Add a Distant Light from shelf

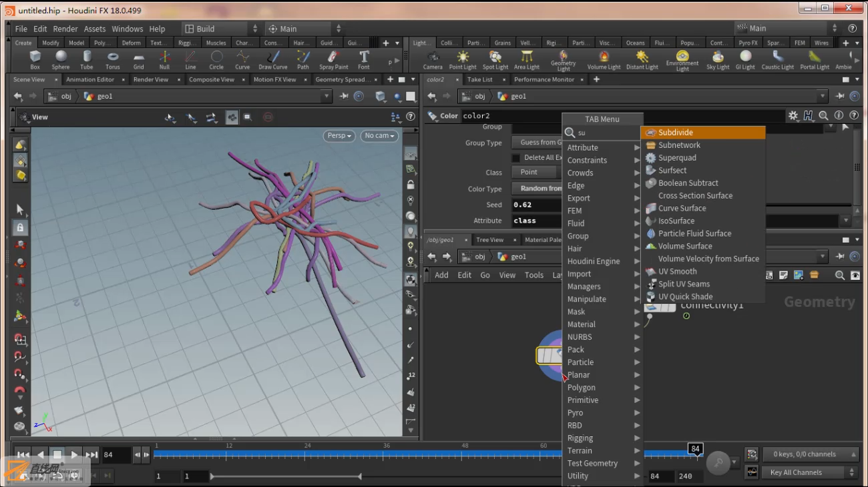[x=642, y=60]
